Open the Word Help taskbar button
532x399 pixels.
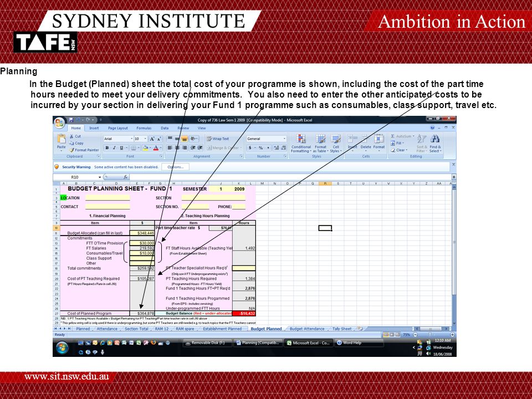pos(359,343)
